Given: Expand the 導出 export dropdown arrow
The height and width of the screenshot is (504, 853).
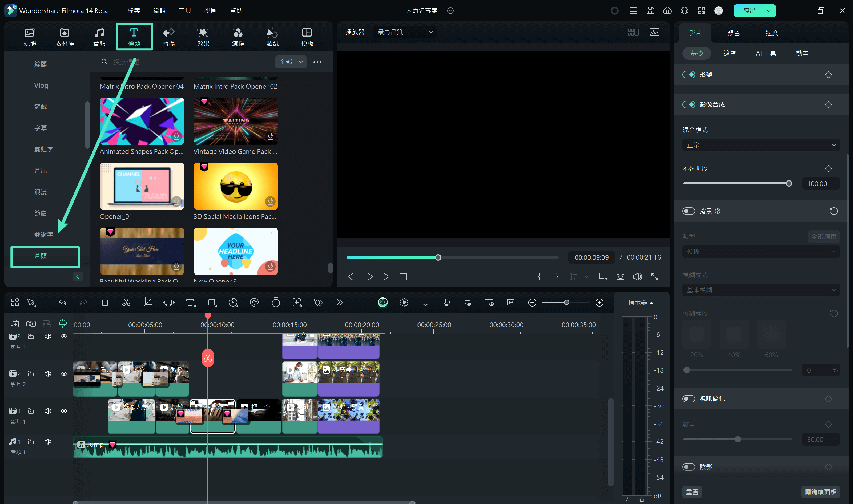Looking at the screenshot, I should 768,11.
